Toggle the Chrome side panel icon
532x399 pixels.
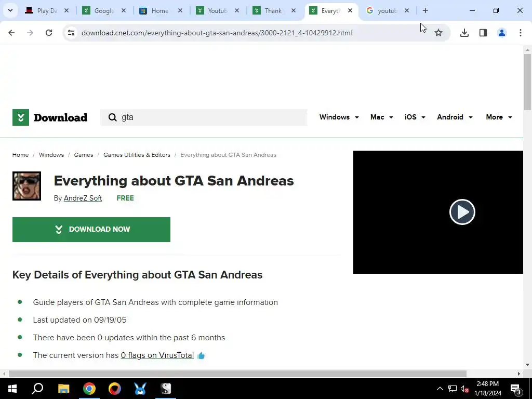[x=483, y=33]
